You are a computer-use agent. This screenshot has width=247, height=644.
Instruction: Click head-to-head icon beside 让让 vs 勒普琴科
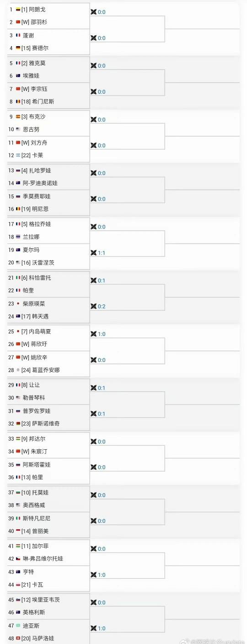(94, 388)
